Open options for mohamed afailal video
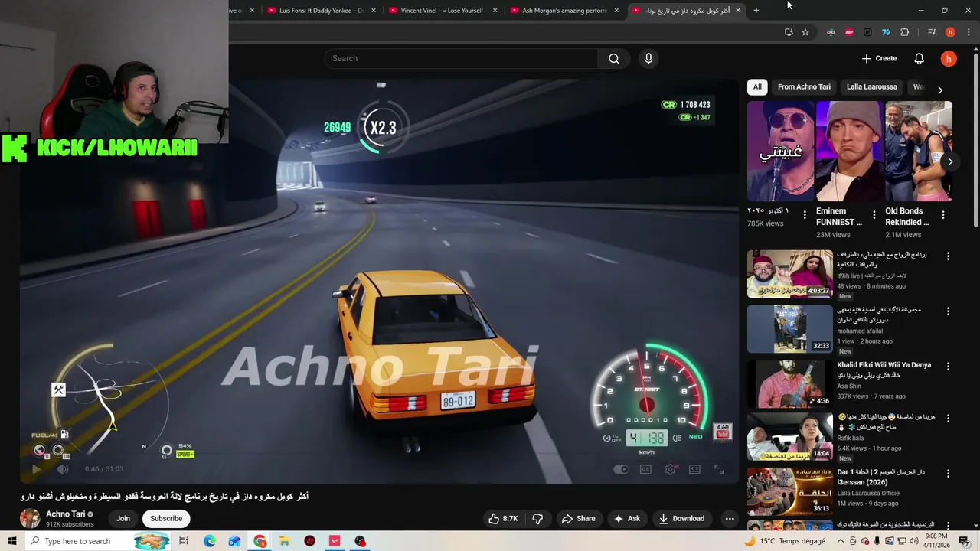Screen dimensions: 980x551 pyautogui.click(x=948, y=311)
